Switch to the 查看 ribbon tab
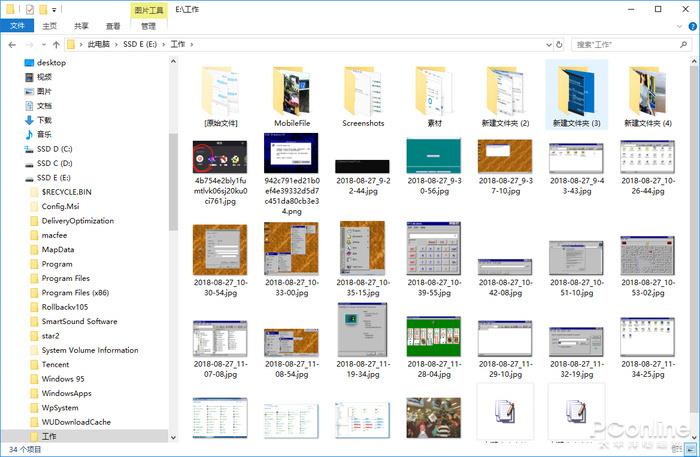This screenshot has height=457, width=700. click(113, 26)
